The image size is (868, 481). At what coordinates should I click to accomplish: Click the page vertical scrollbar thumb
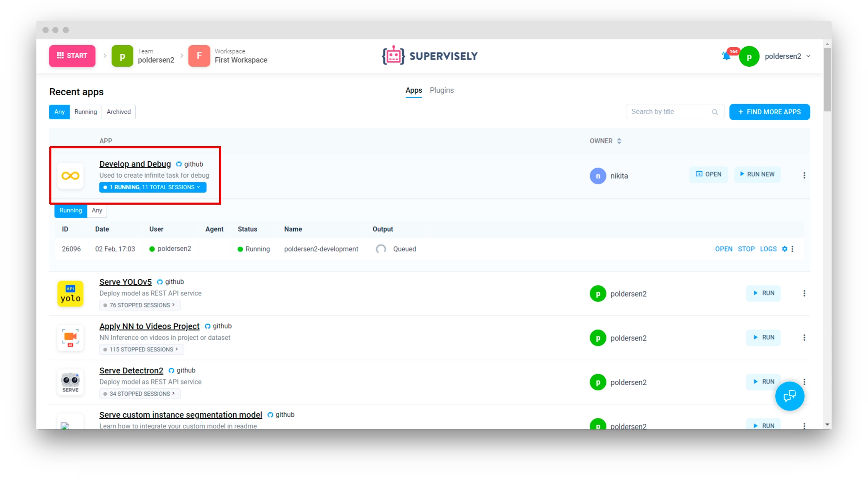click(827, 80)
